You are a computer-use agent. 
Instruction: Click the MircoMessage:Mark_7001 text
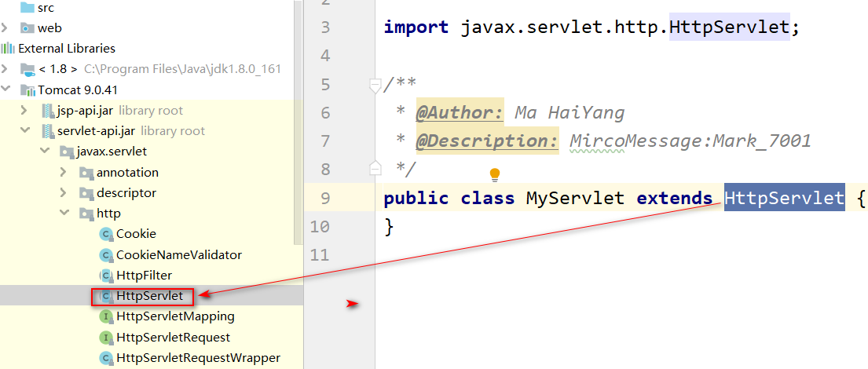pos(690,141)
